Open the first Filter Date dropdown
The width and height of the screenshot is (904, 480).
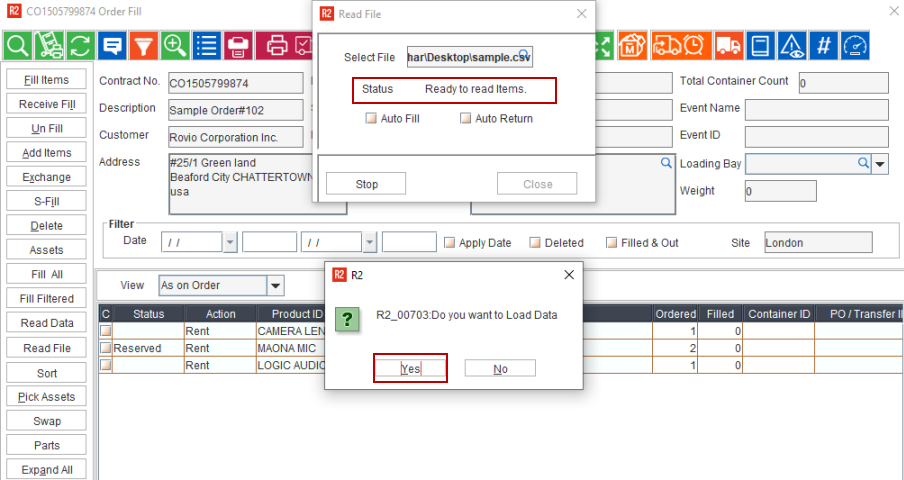[x=230, y=243]
